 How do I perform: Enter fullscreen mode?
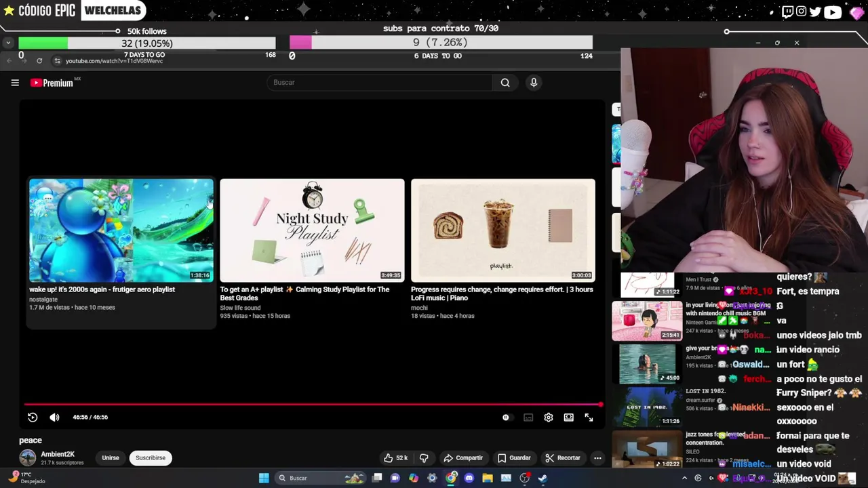[589, 418]
